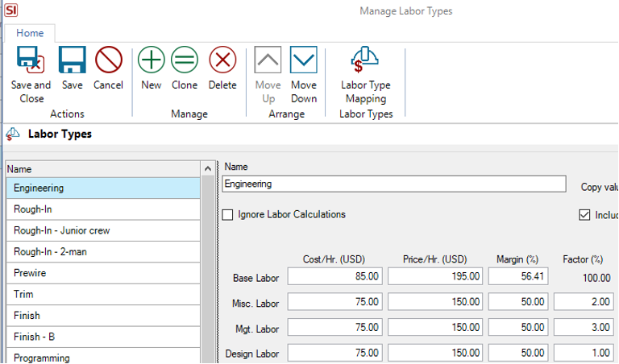Edit Misc. Labor Price/Hr. field
This screenshot has width=619, height=364.
click(x=435, y=302)
